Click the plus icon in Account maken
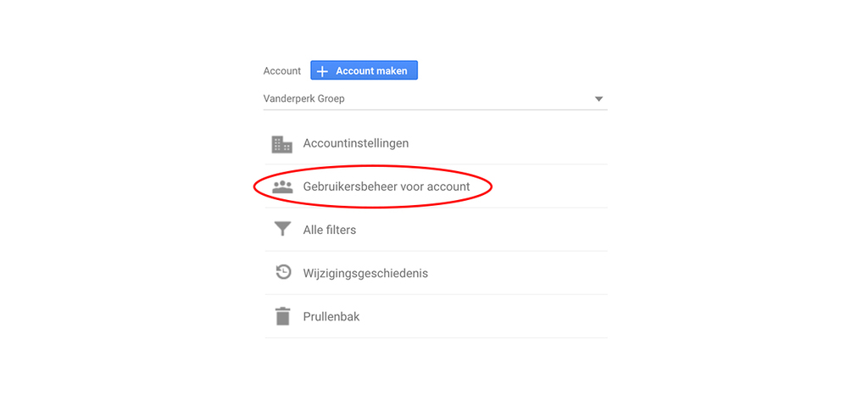Screen dimensions: 868x395 coord(322,71)
